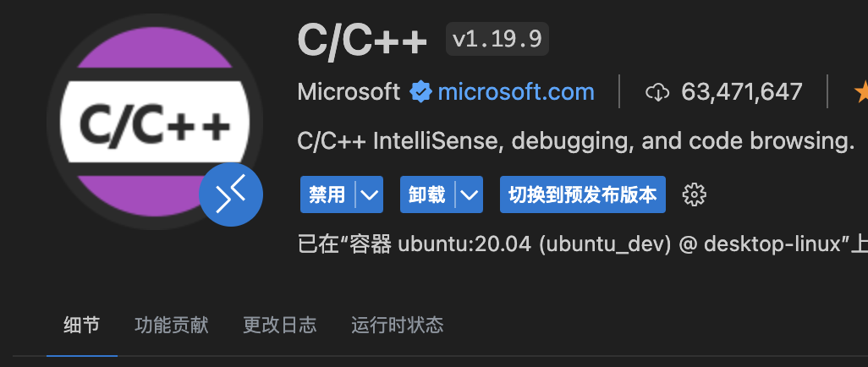
Task: Open the 更改日志 tab
Action: (279, 325)
